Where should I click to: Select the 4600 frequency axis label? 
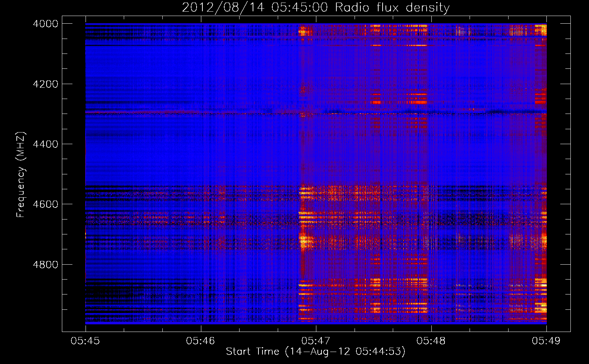tap(46, 204)
